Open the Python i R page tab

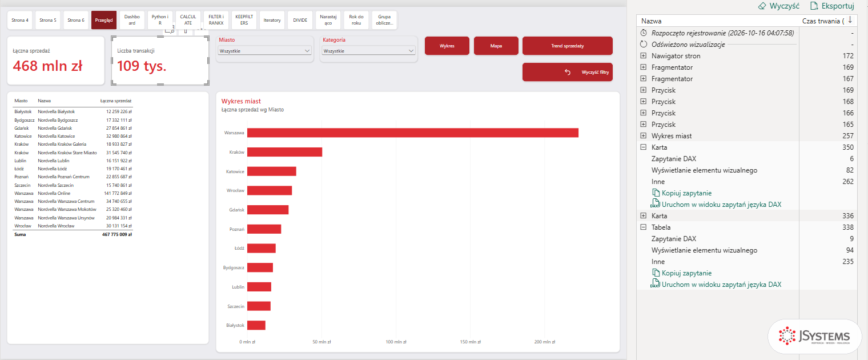click(160, 20)
